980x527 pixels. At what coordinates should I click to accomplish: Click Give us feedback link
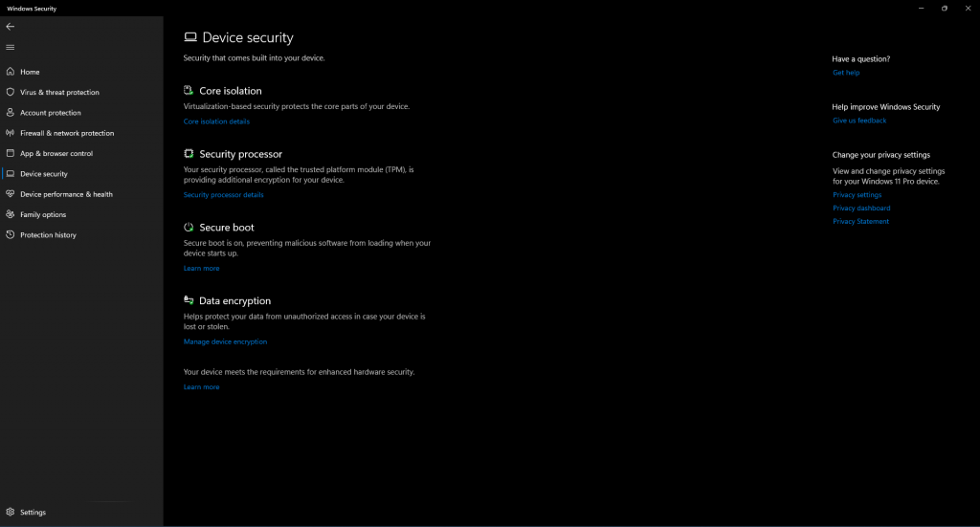858,121
